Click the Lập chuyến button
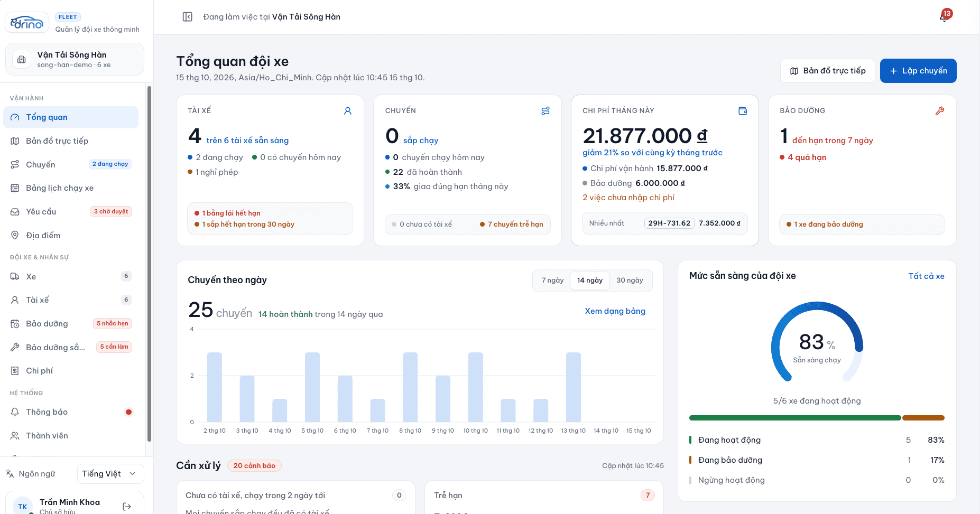 (x=918, y=71)
